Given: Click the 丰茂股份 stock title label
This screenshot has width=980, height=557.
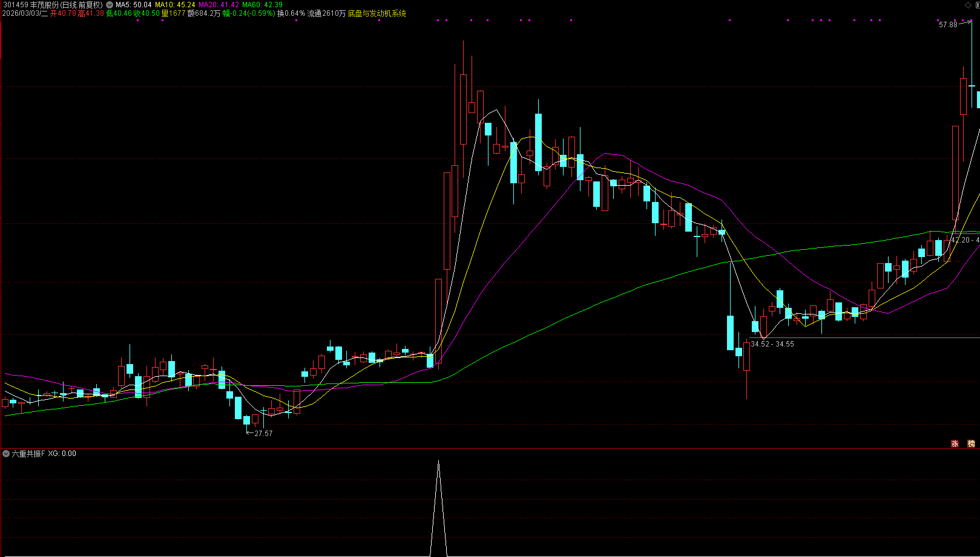Looking at the screenshot, I should click(44, 4).
